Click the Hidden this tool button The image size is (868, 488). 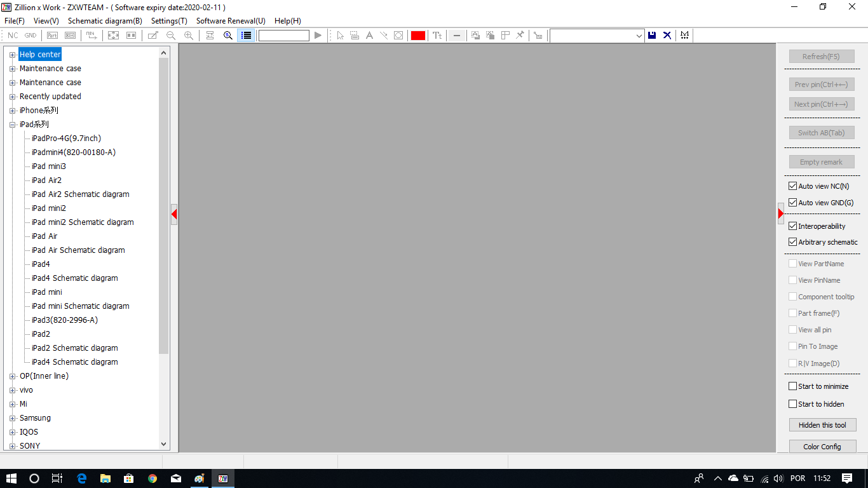(822, 425)
